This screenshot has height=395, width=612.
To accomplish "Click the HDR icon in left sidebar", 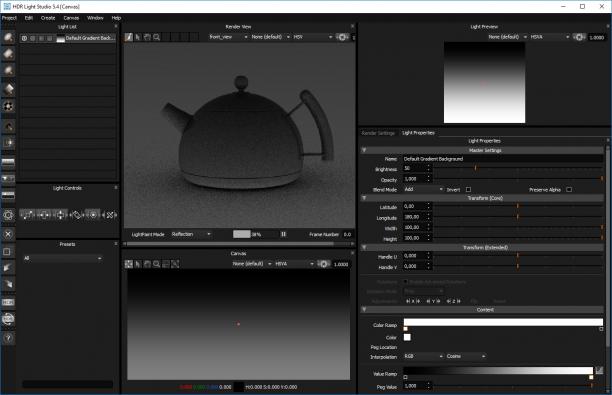I will pyautogui.click(x=8, y=302).
